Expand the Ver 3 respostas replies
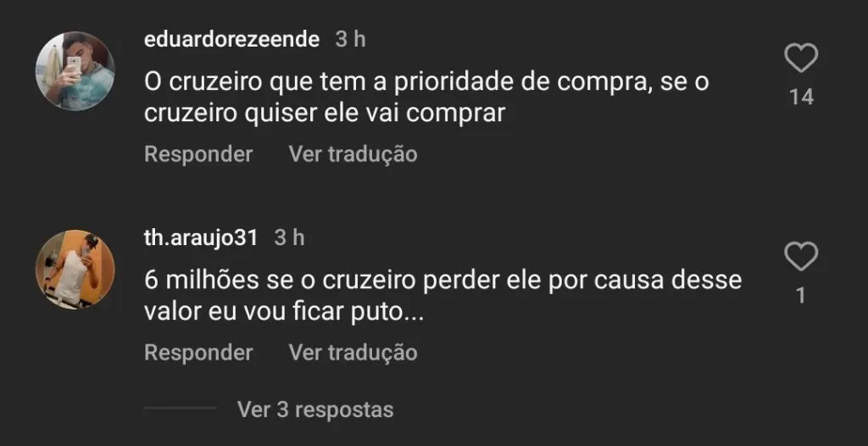This screenshot has width=868, height=446. (315, 410)
